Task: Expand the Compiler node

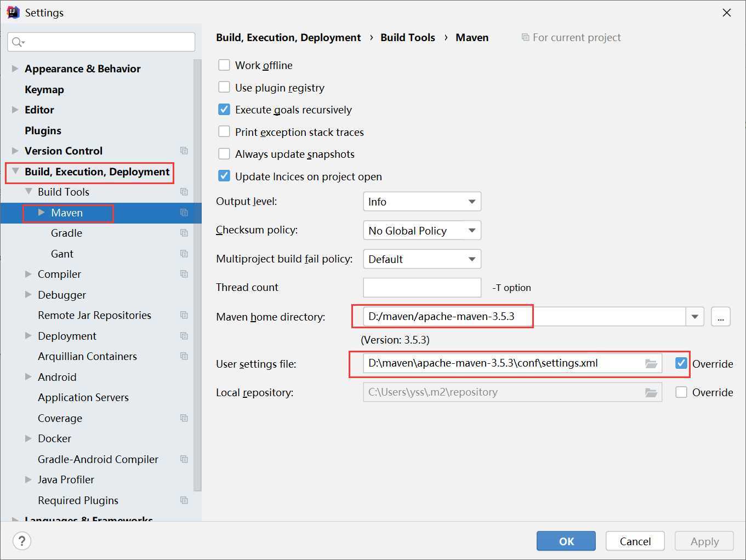Action: coord(29,274)
